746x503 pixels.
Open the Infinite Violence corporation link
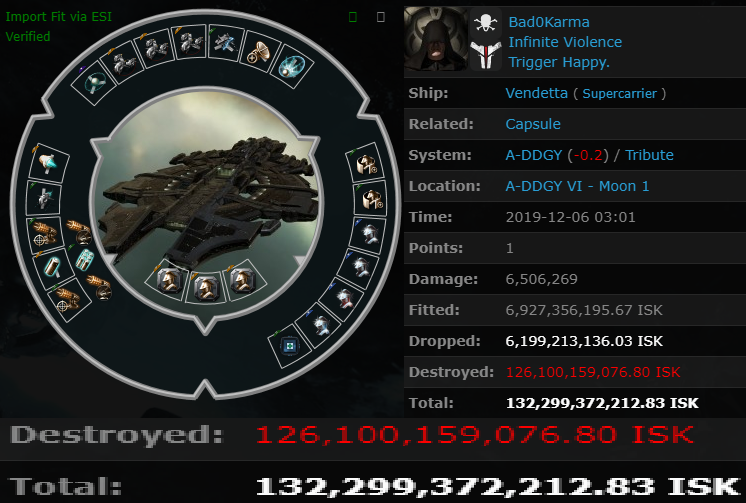(565, 42)
